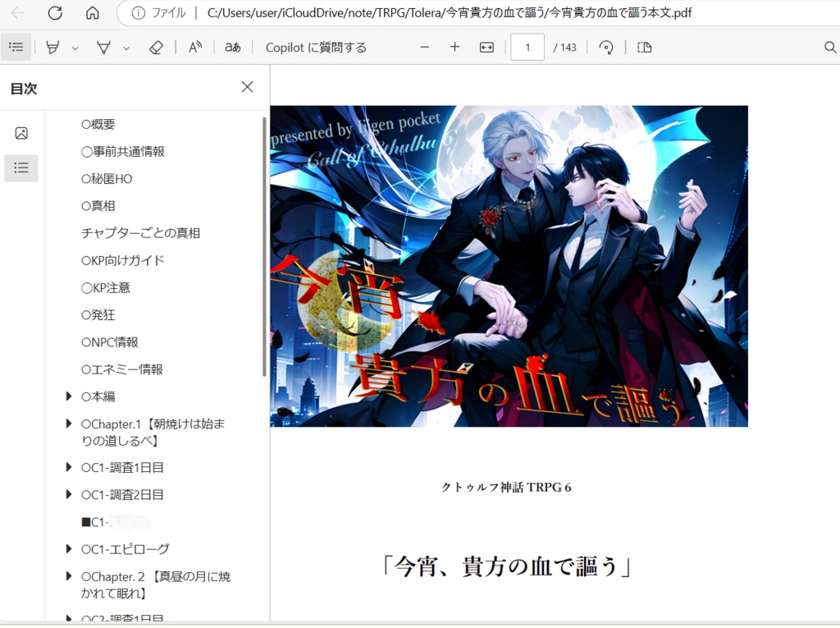The height and width of the screenshot is (628, 840).
Task: Open 〇Chapter.2 【真昼の月に焼かれて眠れ】 entry
Action: [x=156, y=584]
